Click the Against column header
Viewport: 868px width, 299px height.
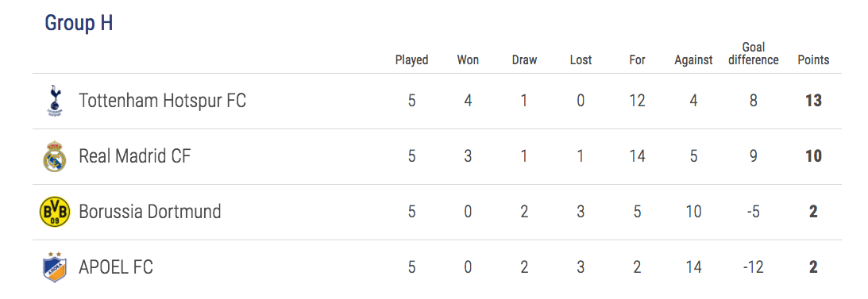[x=693, y=60]
